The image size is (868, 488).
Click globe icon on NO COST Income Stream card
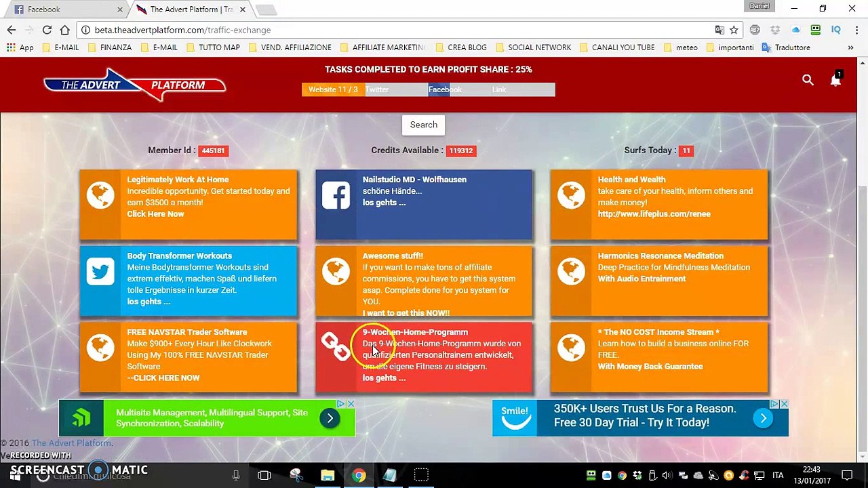tap(571, 348)
